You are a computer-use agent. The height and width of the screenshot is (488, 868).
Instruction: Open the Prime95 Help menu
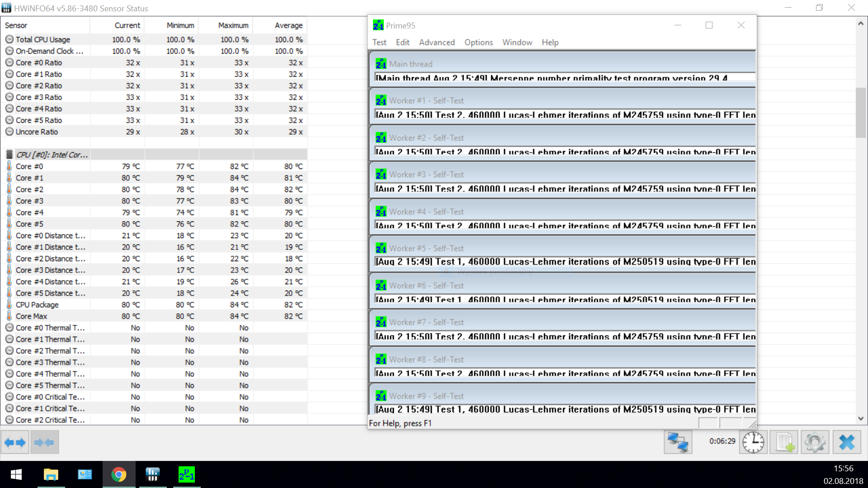[550, 42]
